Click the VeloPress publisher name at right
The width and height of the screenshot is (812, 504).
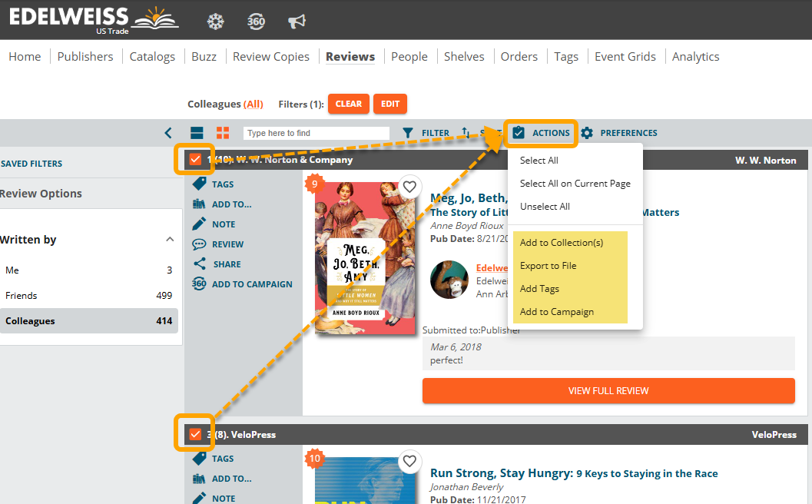[774, 435]
